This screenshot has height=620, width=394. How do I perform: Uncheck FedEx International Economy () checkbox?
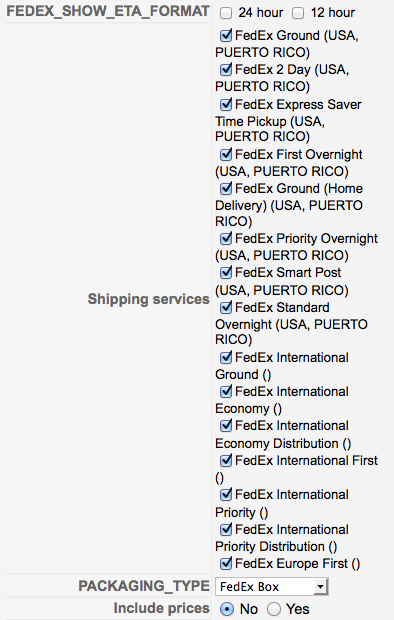click(226, 391)
